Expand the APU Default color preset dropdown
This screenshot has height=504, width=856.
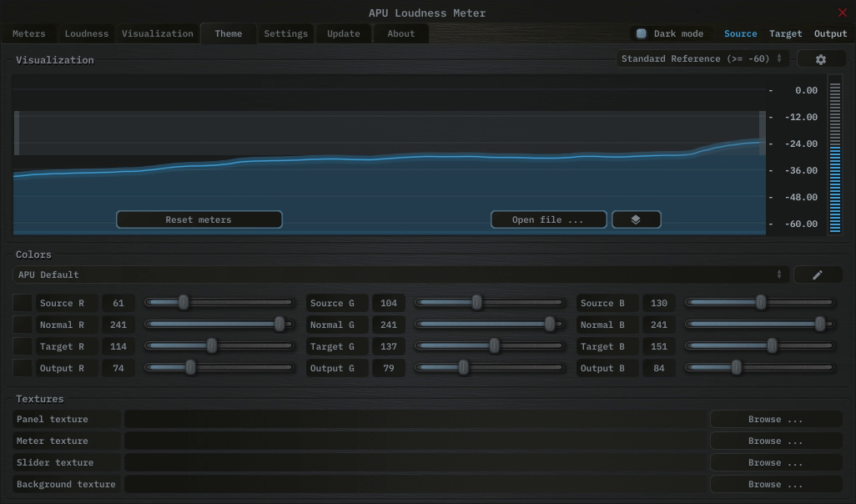(x=400, y=275)
